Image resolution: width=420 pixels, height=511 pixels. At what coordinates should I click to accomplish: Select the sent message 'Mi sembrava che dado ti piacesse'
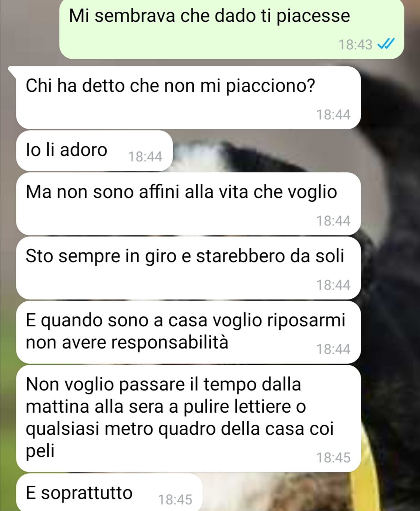click(x=232, y=29)
